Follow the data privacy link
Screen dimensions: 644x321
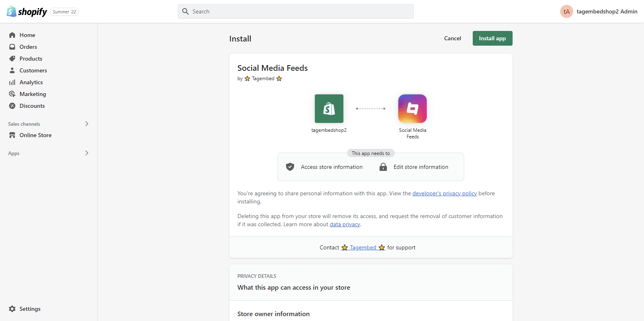click(x=345, y=224)
